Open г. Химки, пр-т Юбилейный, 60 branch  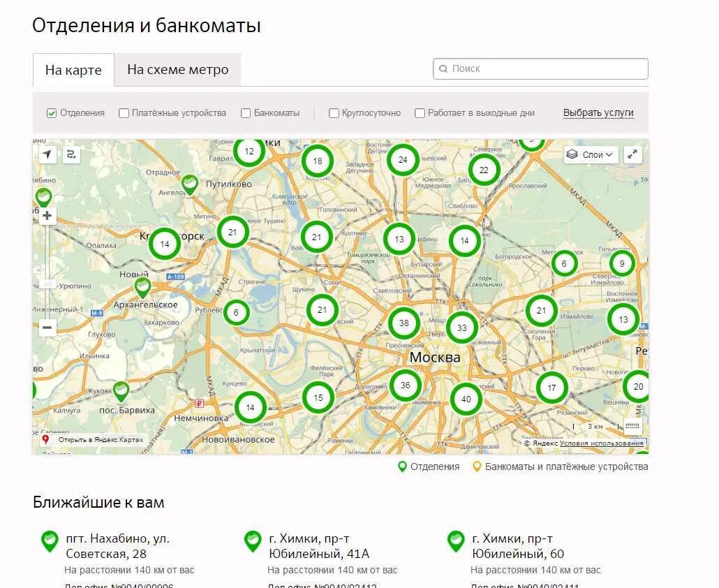518,546
